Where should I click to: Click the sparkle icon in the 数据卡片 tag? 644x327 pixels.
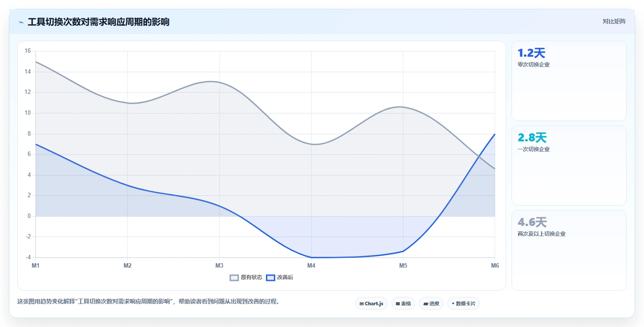pyautogui.click(x=453, y=304)
